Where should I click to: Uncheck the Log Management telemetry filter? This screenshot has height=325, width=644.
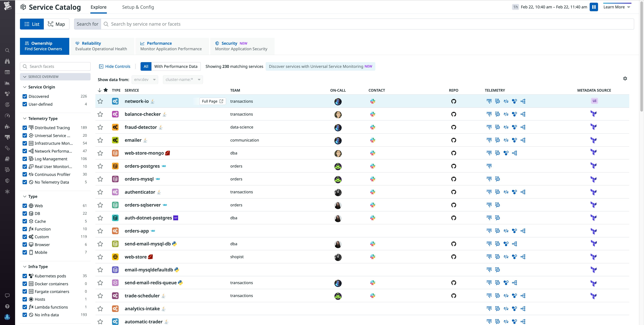(24, 159)
